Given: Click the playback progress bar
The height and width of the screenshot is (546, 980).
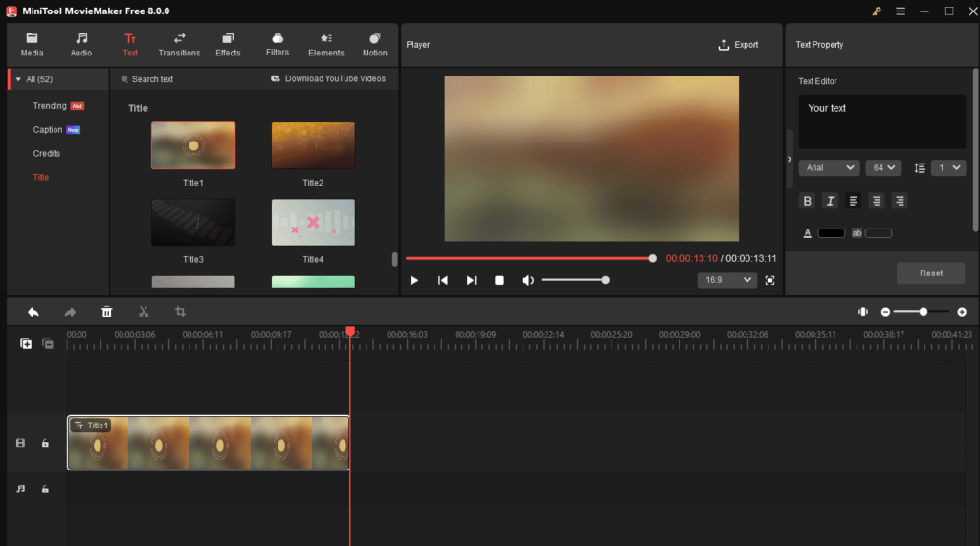Looking at the screenshot, I should (x=530, y=258).
